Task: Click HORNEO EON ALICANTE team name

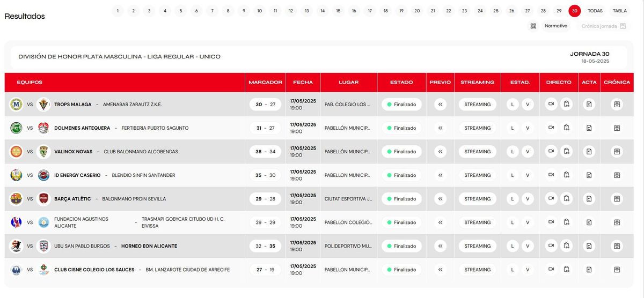Action: click(x=149, y=246)
